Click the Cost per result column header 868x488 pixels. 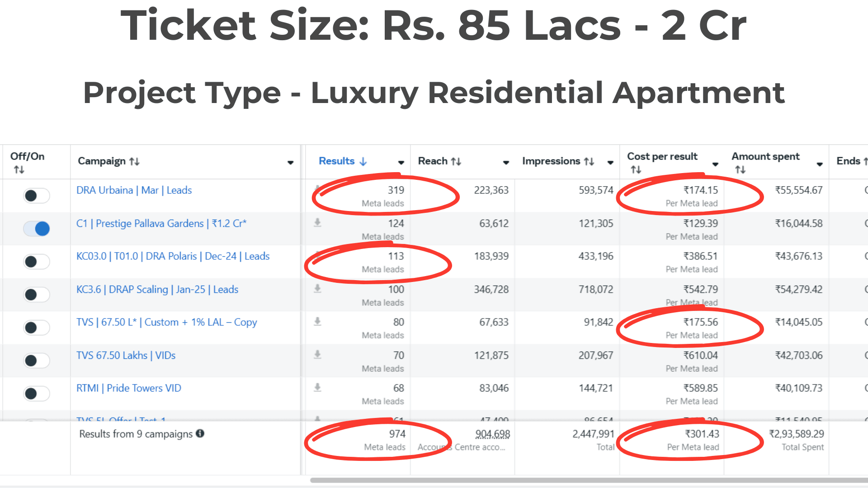662,156
